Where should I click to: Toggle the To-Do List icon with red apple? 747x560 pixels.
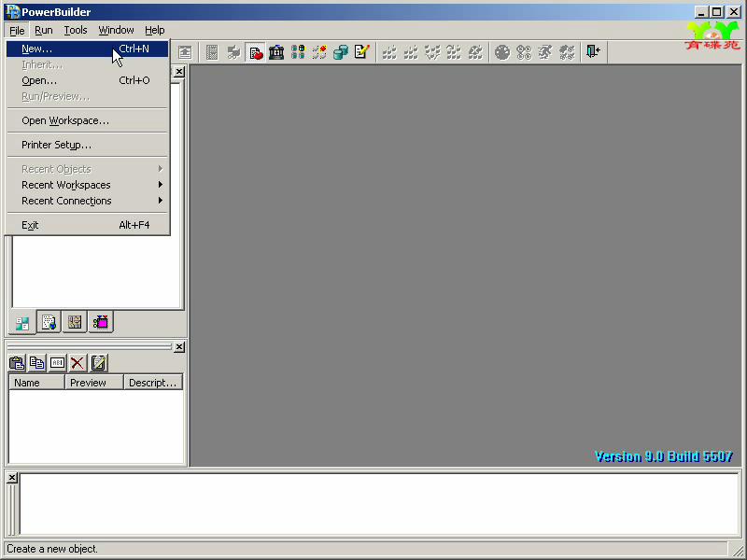tap(255, 52)
